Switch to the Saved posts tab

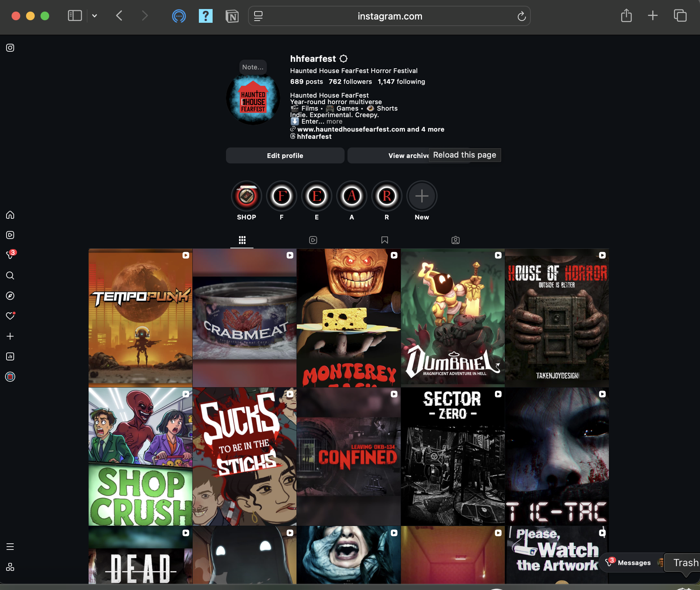click(384, 240)
